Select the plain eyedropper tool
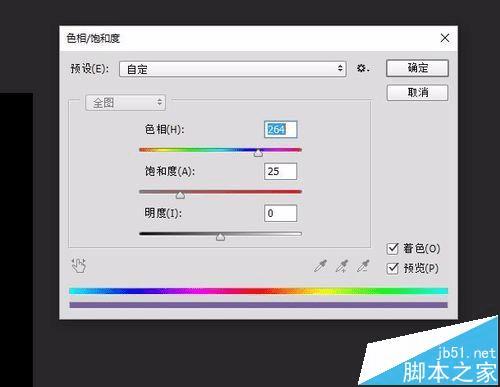500x387 pixels. point(320,266)
